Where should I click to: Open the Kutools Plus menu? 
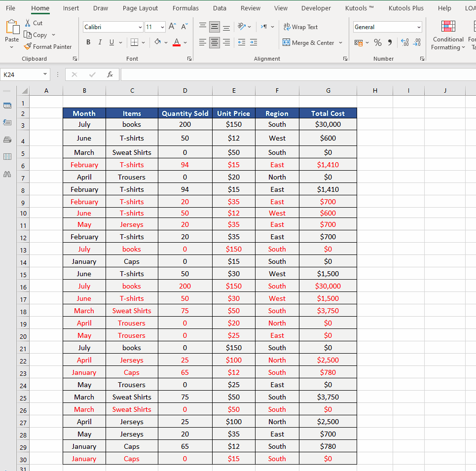coord(405,8)
